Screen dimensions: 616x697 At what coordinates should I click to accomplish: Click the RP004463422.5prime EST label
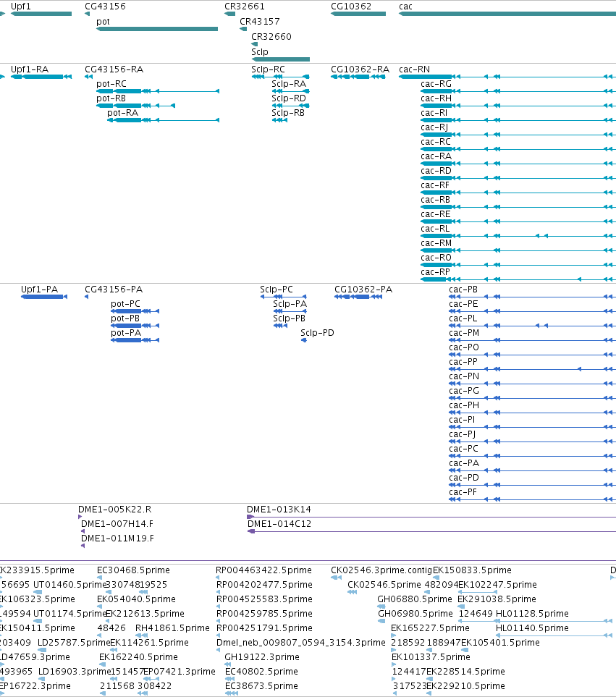pos(264,570)
